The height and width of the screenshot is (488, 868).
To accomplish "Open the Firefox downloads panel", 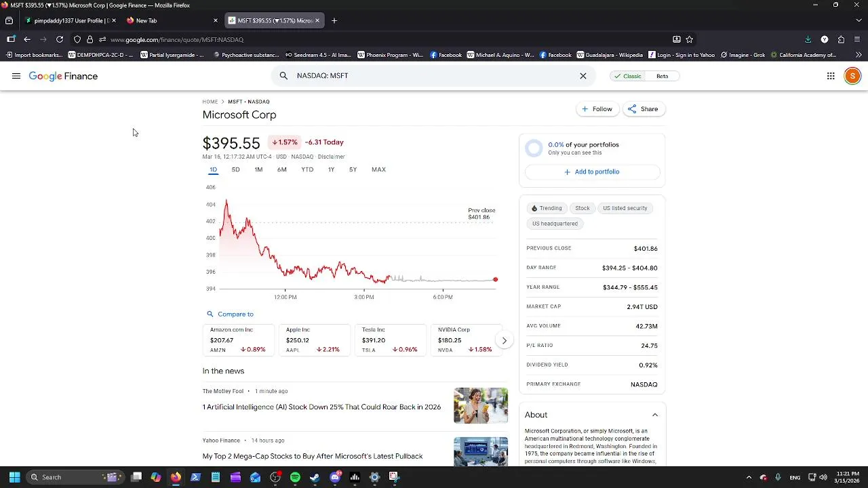I will [x=808, y=39].
